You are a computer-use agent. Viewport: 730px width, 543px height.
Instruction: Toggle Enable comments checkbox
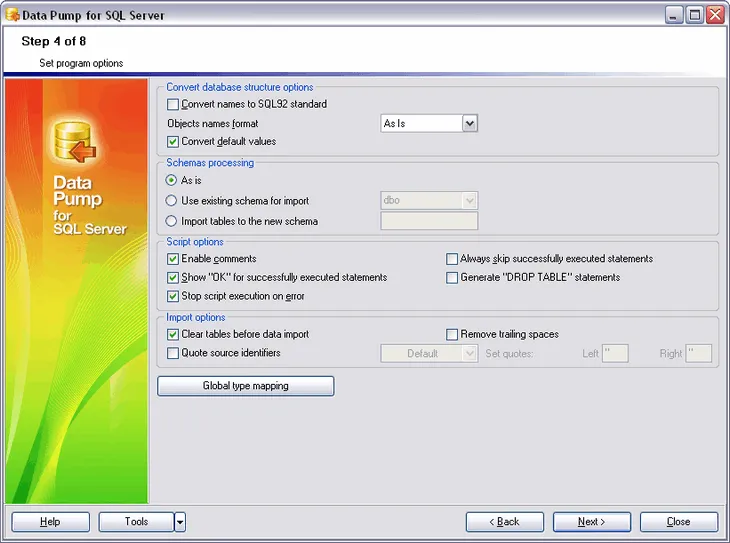click(173, 259)
